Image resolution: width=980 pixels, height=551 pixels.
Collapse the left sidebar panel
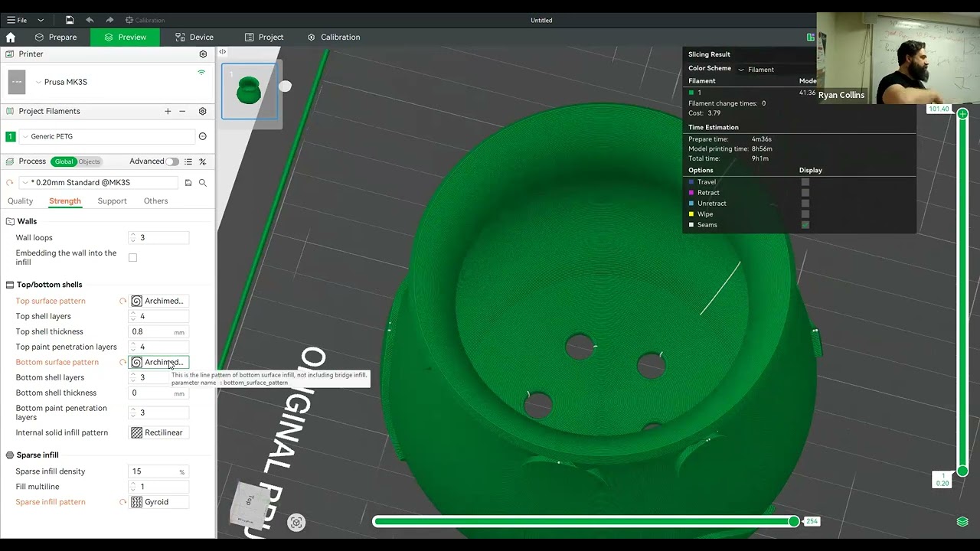click(222, 52)
